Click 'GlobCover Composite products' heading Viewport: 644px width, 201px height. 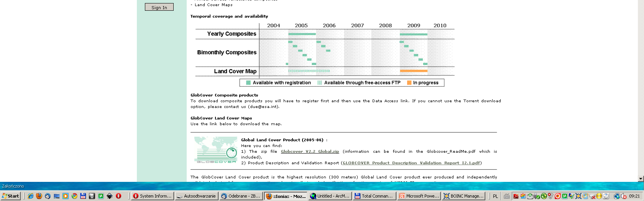pos(224,95)
